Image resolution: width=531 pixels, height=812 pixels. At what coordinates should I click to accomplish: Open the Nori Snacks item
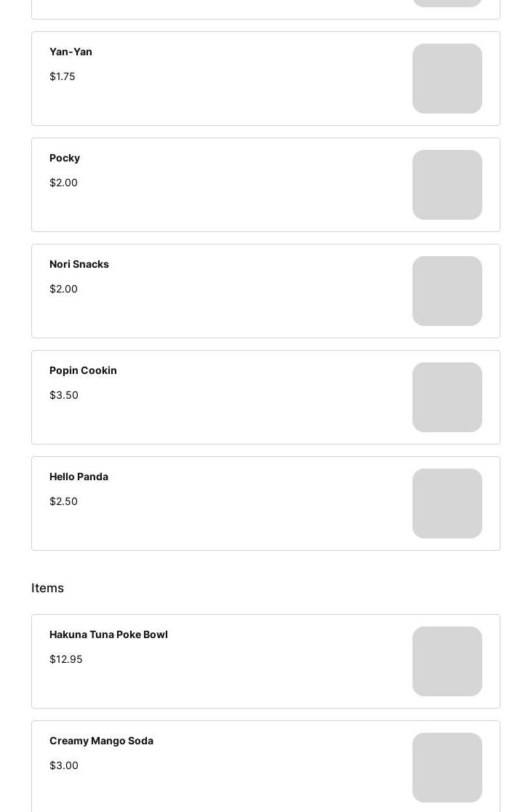pyautogui.click(x=79, y=264)
